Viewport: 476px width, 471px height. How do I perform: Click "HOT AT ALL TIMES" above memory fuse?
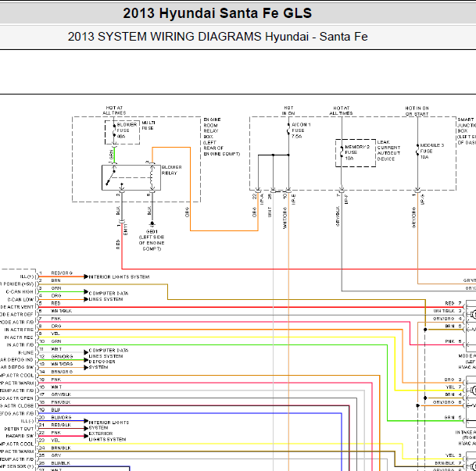342,111
